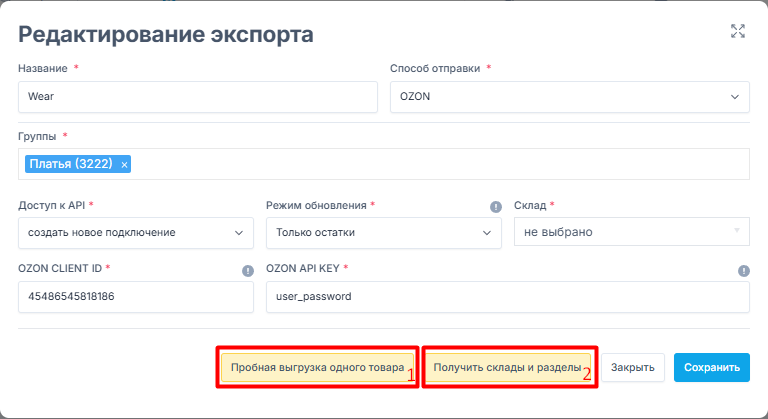Click the Название field containing Wear
The width and height of the screenshot is (768, 419).
point(197,97)
